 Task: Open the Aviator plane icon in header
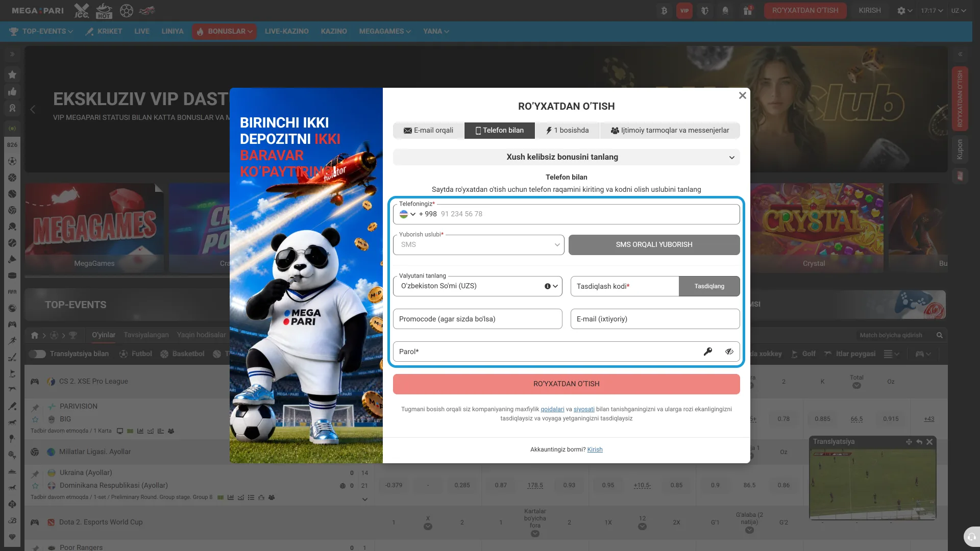(147, 11)
